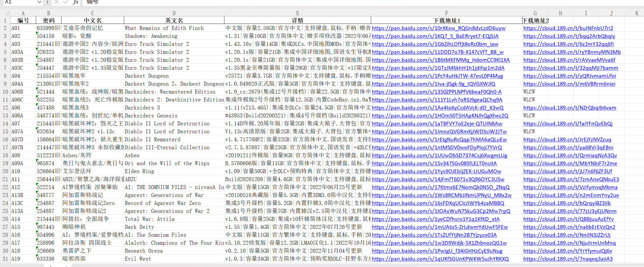The height and width of the screenshot is (267, 644).
Task: Expand the Name Box dropdown arrow
Action: (x=39, y=2)
